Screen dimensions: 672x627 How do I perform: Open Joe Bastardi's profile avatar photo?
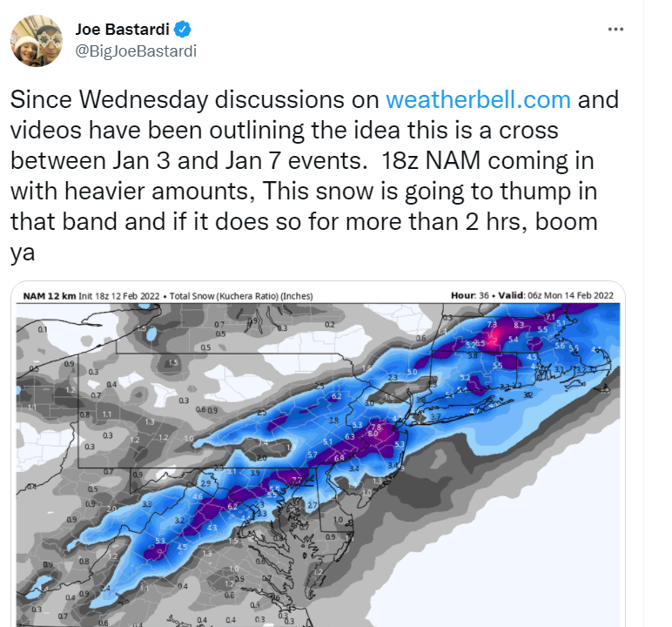(x=37, y=41)
